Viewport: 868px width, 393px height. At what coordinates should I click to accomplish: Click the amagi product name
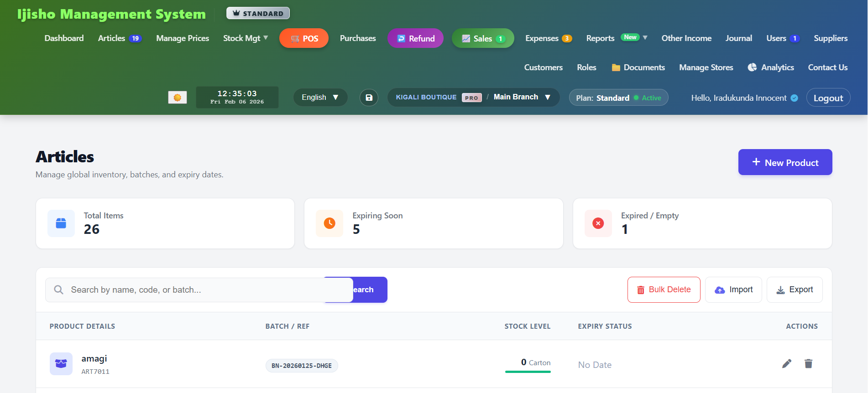[94, 359]
